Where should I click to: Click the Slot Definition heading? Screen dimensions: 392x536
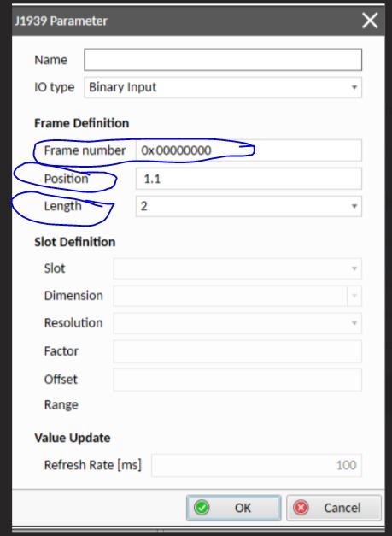(75, 242)
